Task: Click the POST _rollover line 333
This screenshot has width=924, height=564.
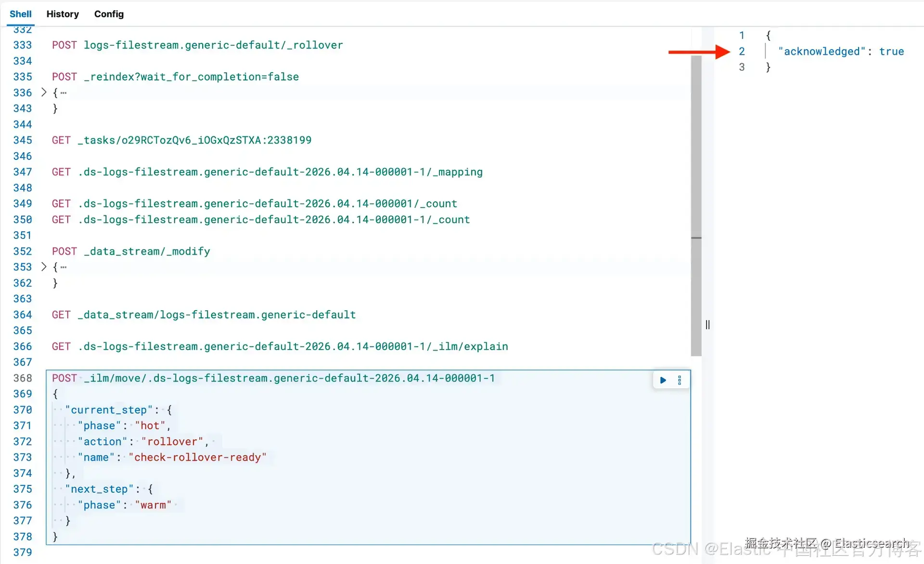Action: [x=197, y=45]
